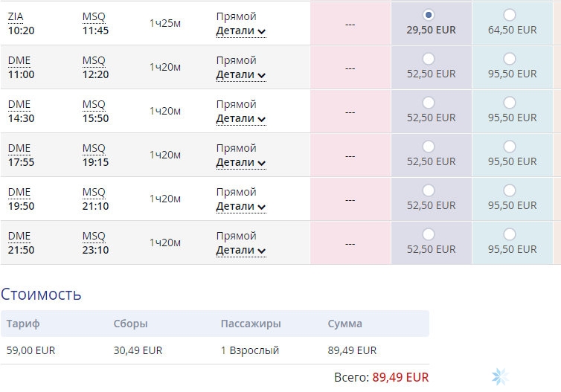This screenshot has height=392, width=561.
Task: Click the 89,49 EUR total amount
Action: 400,377
